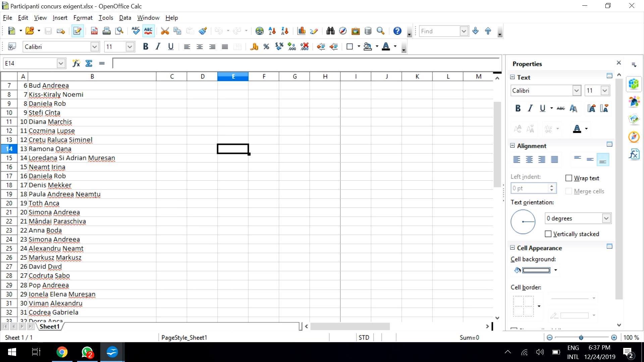Collapse the Cell Appearance section
This screenshot has width=644, height=362.
pyautogui.click(x=513, y=248)
